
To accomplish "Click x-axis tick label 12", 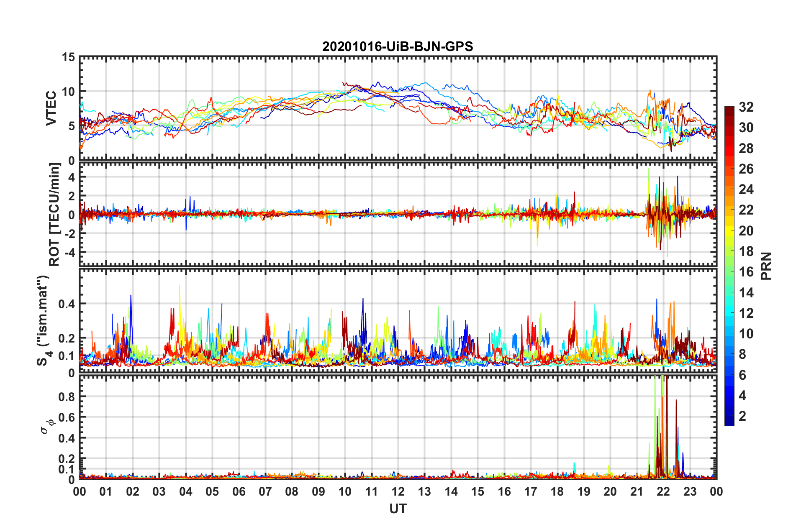I will (x=398, y=491).
